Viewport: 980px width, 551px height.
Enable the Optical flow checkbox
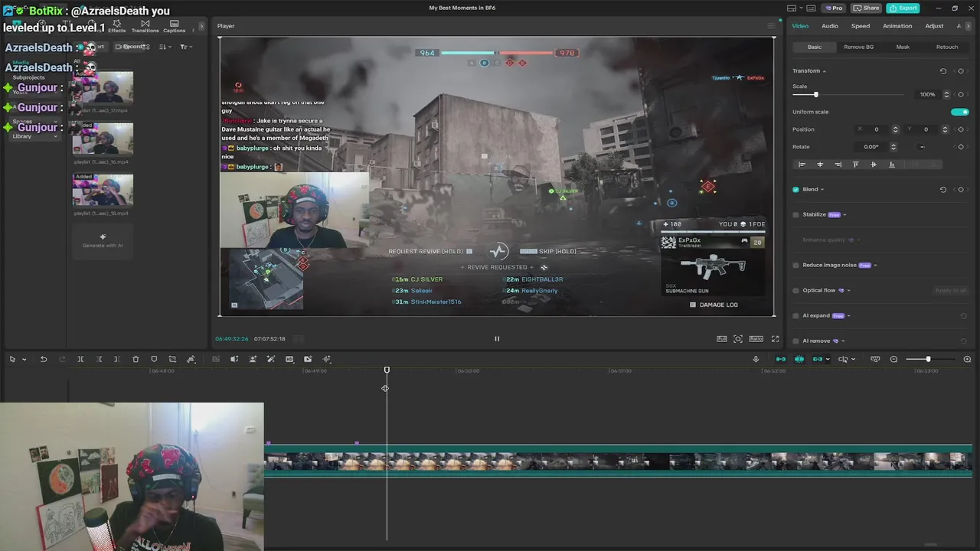point(795,290)
